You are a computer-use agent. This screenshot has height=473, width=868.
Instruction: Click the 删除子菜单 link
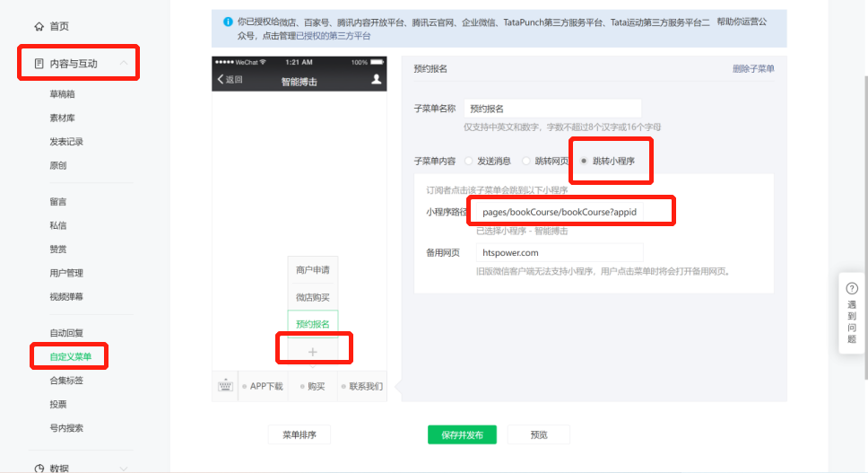click(753, 69)
